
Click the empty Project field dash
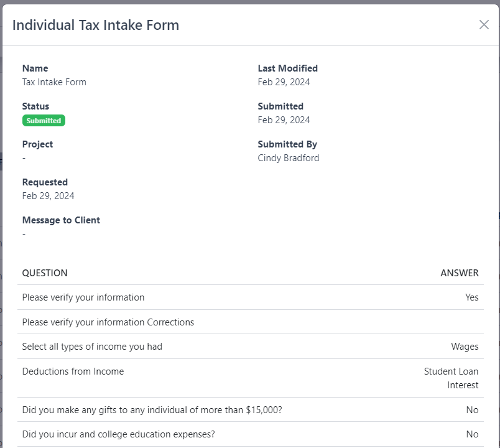[x=24, y=158]
